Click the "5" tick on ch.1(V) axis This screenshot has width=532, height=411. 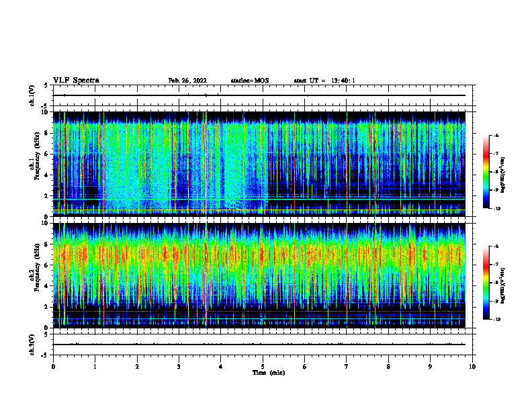46,85
